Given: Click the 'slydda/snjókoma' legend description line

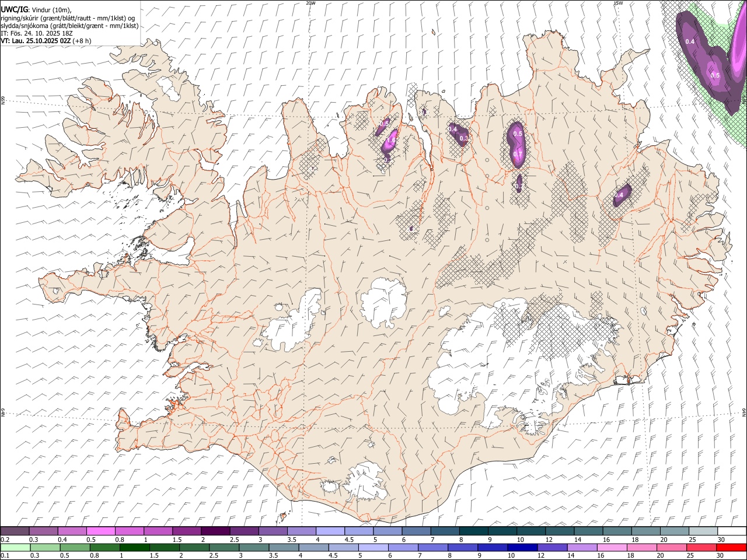Looking at the screenshot, I should 69,26.
